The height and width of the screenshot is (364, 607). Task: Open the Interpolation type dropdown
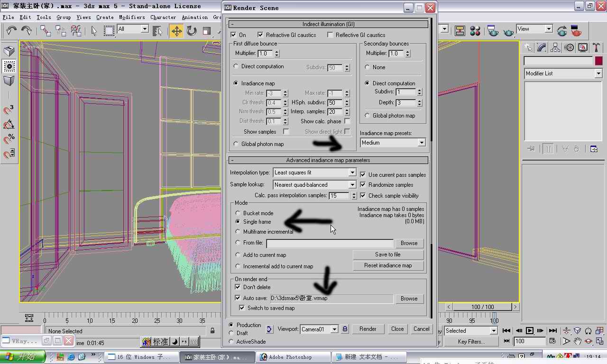click(314, 173)
